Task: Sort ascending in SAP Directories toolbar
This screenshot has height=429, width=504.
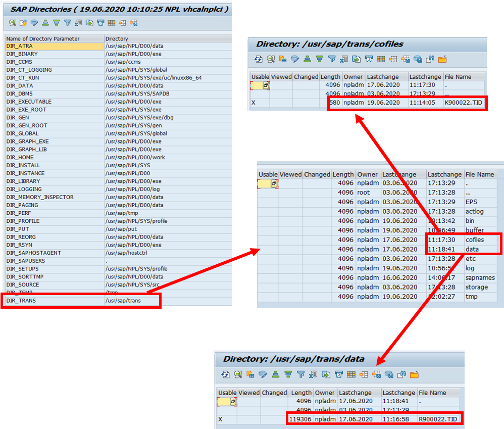Action: 45,23
